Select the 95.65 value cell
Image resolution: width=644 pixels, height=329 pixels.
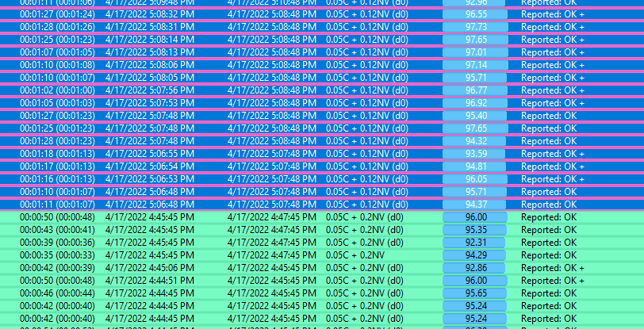click(x=475, y=293)
